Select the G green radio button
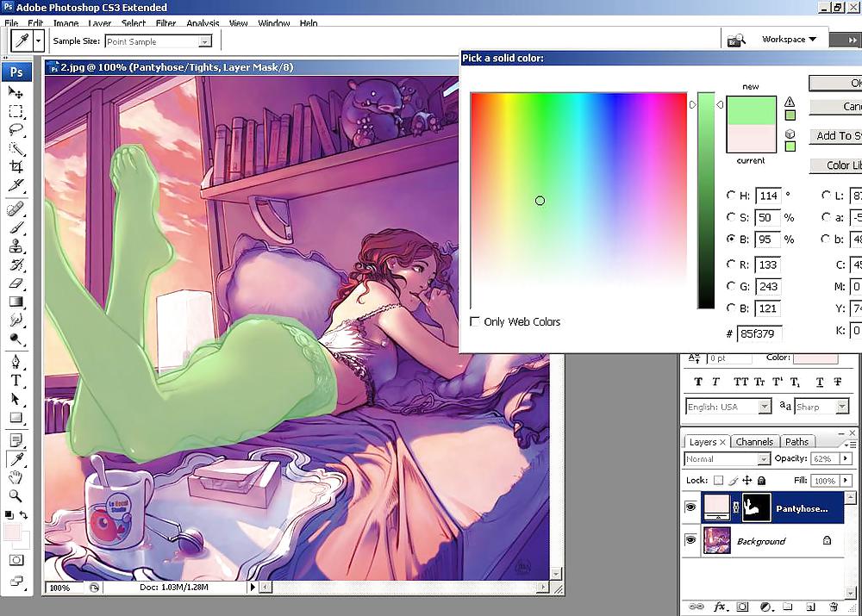Viewport: 862px width, 616px height. coord(731,286)
